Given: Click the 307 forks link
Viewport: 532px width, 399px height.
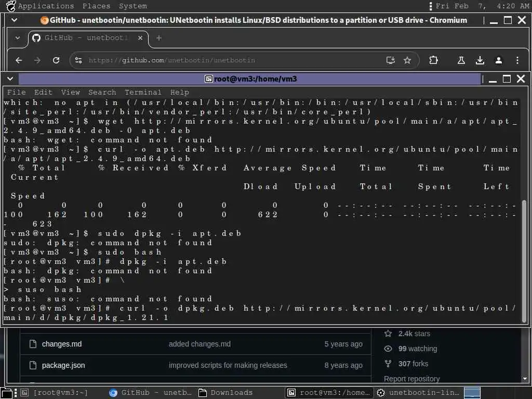Looking at the screenshot, I should point(414,364).
